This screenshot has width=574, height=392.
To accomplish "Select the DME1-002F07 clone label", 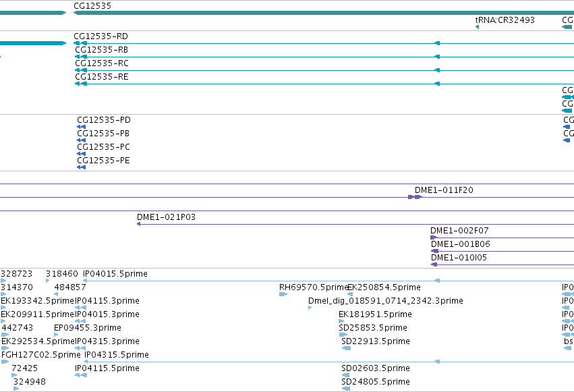I will [459, 231].
